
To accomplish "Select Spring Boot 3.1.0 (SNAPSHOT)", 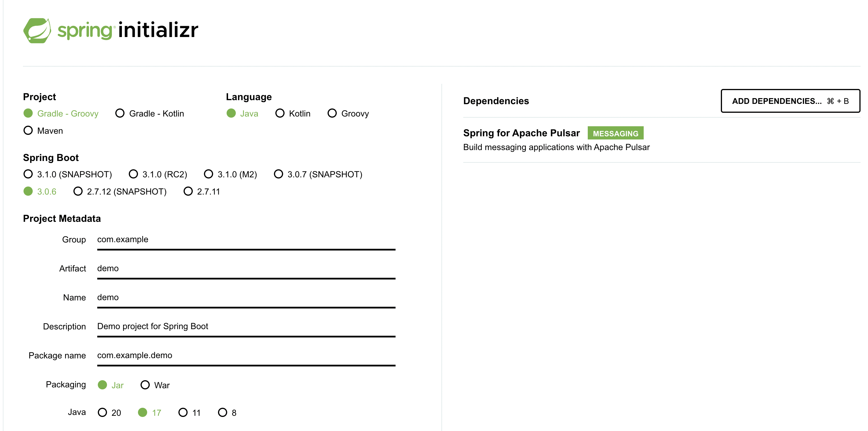I will coord(28,174).
